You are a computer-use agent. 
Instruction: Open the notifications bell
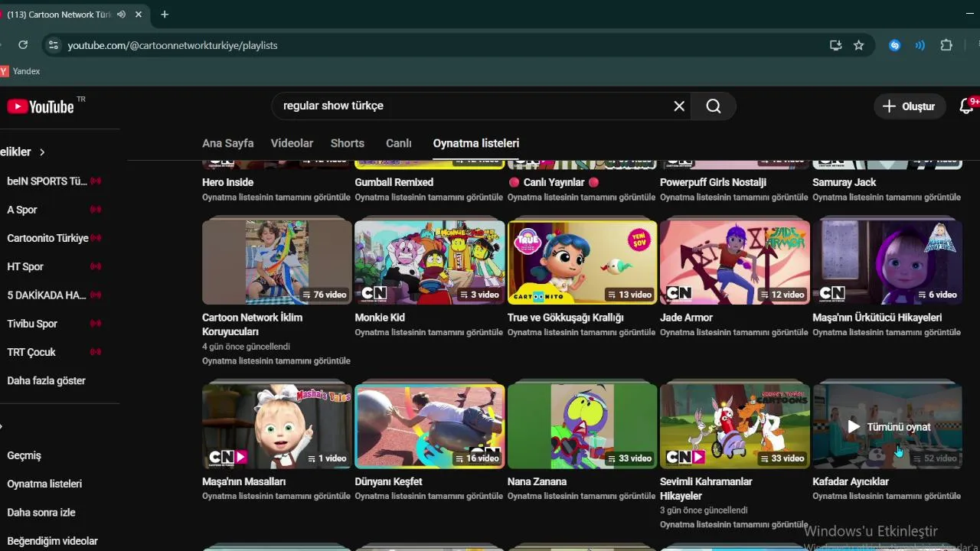(x=966, y=106)
